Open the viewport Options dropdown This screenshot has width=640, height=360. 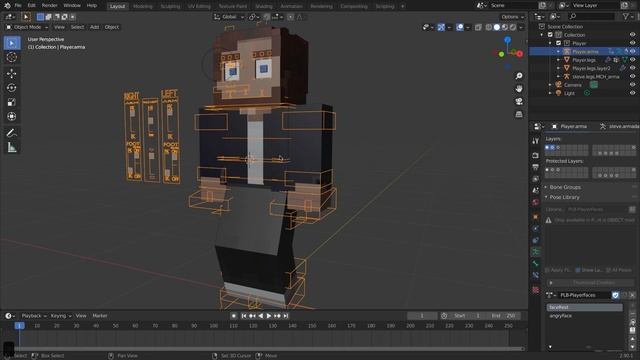tap(512, 17)
